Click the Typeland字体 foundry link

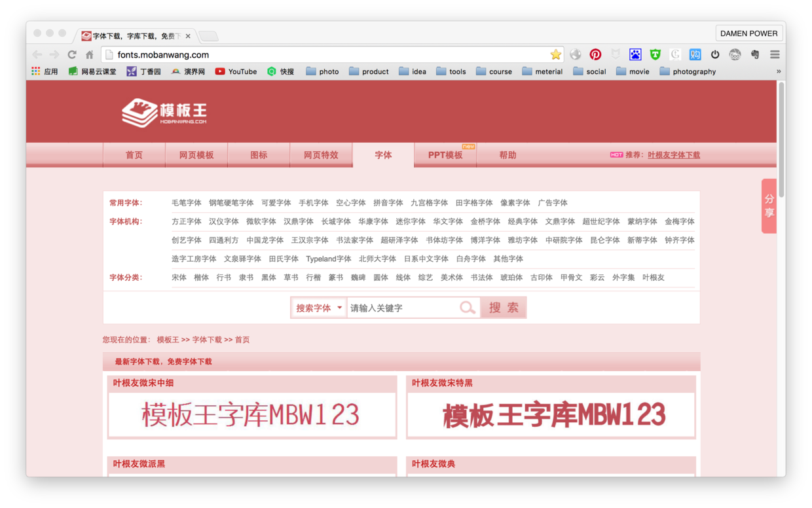[x=329, y=259]
